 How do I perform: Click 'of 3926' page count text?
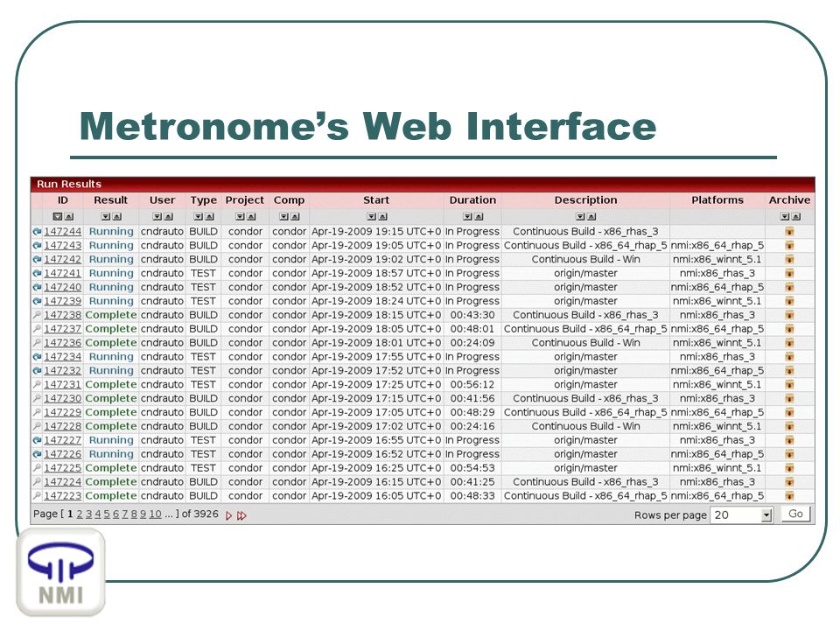[x=199, y=514]
